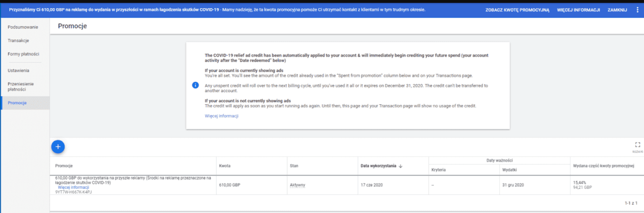Open the three-dot overflow menu in banner
Screen dimensions: 644x213
pyautogui.click(x=637, y=10)
